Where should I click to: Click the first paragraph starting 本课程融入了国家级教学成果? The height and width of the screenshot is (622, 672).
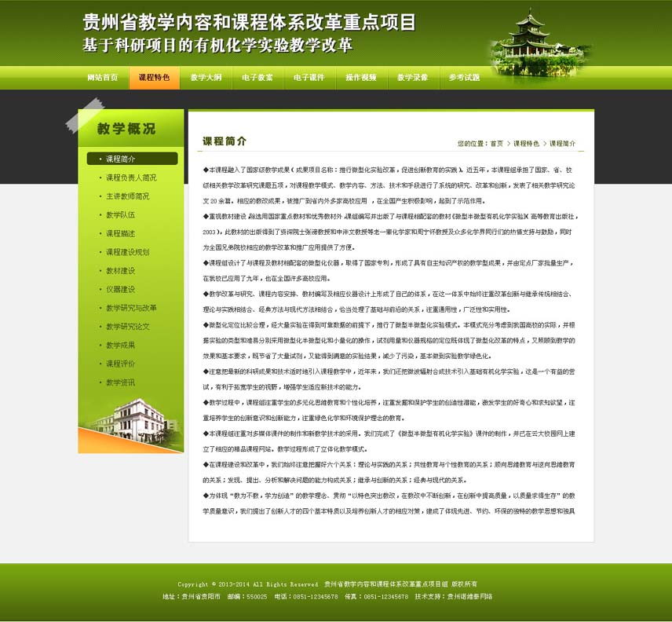[388, 185]
